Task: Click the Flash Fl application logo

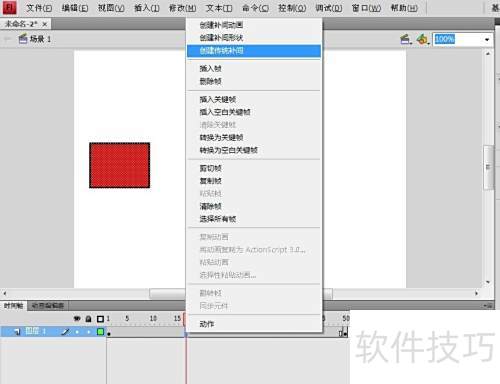Action: tap(9, 8)
